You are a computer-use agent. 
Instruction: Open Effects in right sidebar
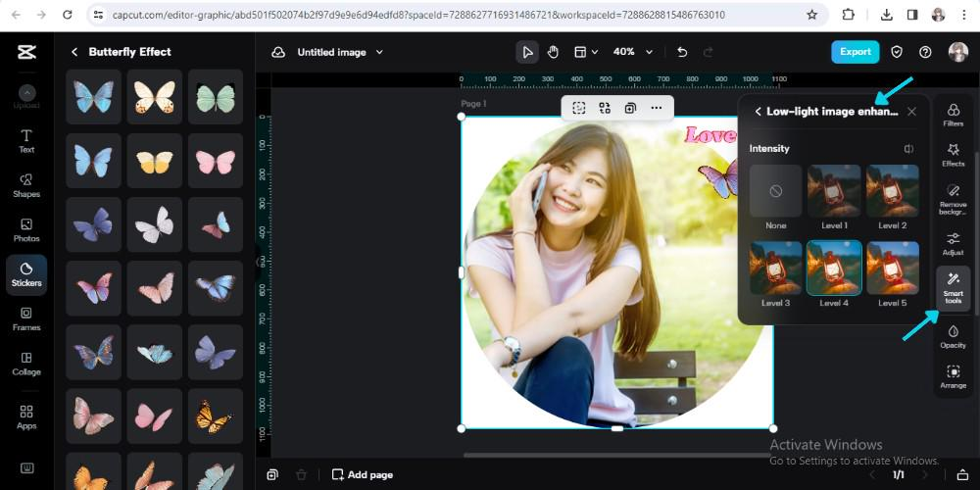click(x=954, y=155)
